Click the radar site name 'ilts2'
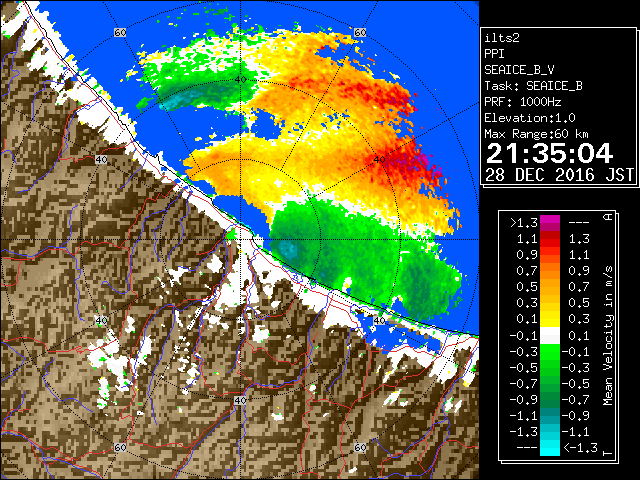Viewport: 640px width, 480px height. coord(502,38)
